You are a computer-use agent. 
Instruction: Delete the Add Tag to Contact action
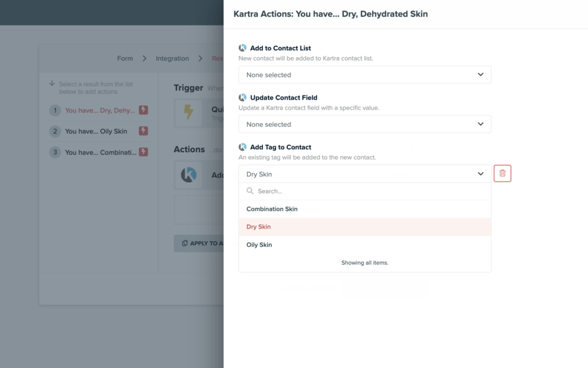(502, 173)
